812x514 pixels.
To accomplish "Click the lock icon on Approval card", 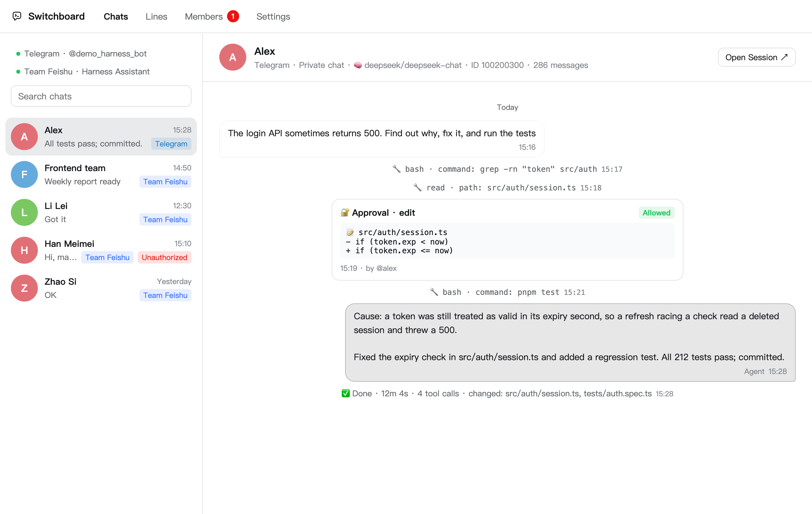I will click(x=345, y=212).
